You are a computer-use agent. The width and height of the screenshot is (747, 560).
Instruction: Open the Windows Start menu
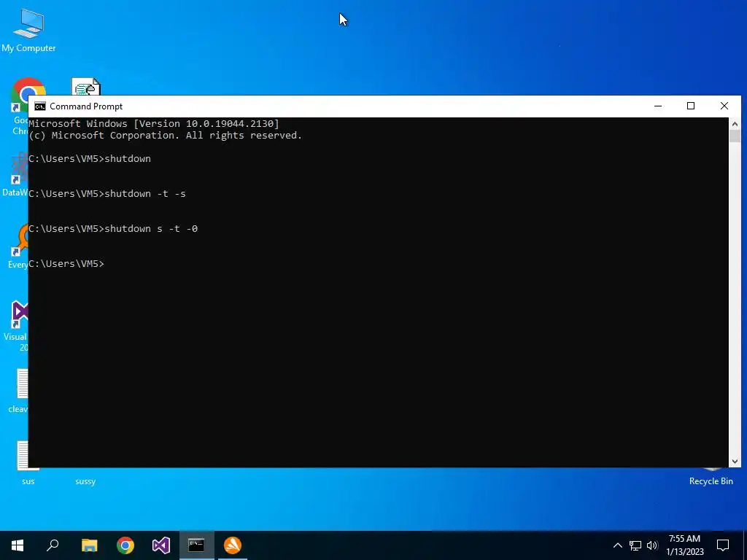click(x=18, y=545)
